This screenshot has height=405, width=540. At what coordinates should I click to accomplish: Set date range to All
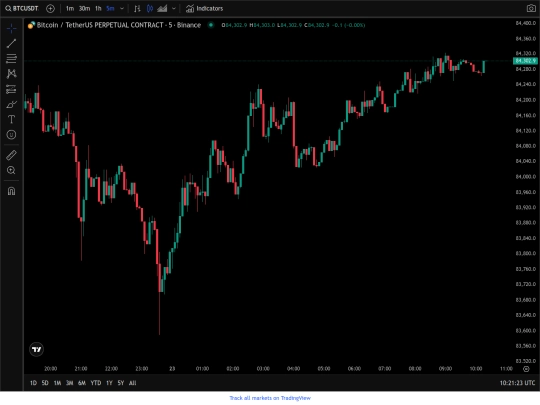(x=133, y=383)
